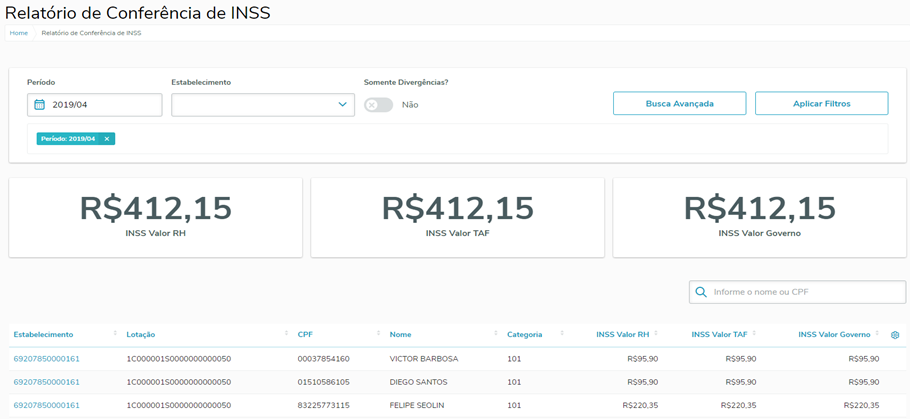Select CPF cell 00037854160
The height and width of the screenshot is (419, 910).
(323, 359)
